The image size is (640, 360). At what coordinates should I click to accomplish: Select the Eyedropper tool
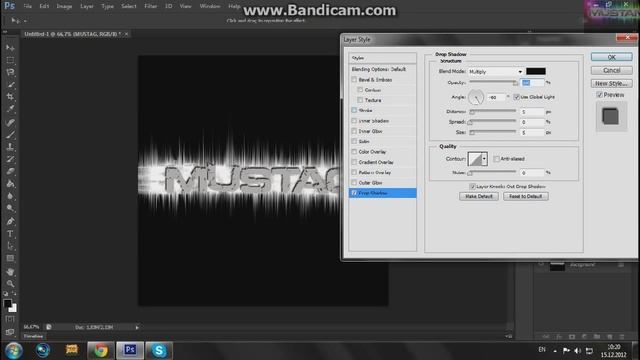pos(10,109)
